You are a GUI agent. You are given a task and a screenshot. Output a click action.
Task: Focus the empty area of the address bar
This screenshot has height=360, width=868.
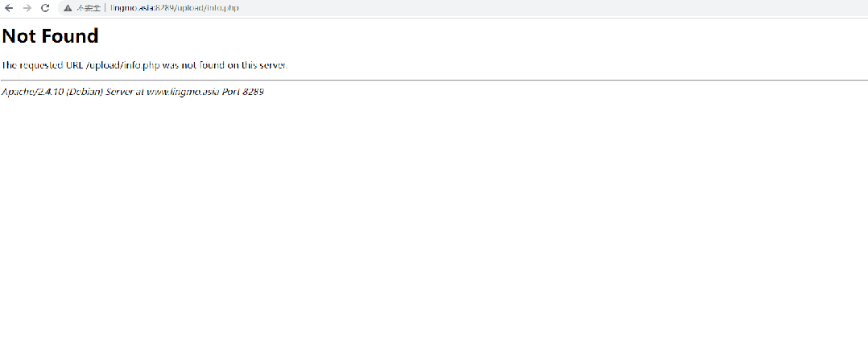523,8
